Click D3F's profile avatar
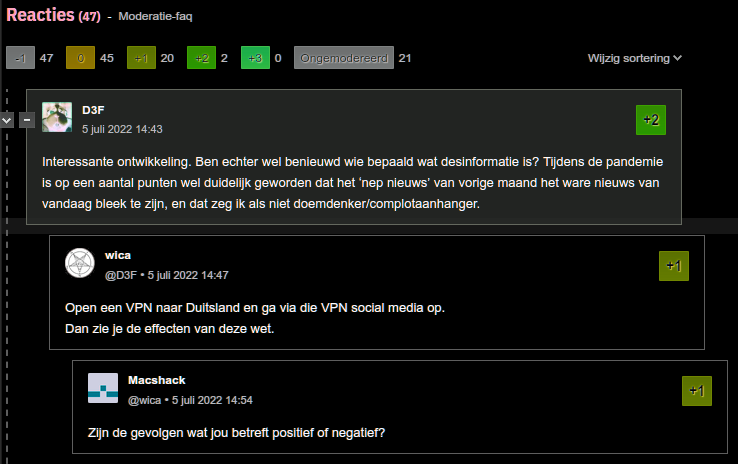 pos(57,117)
